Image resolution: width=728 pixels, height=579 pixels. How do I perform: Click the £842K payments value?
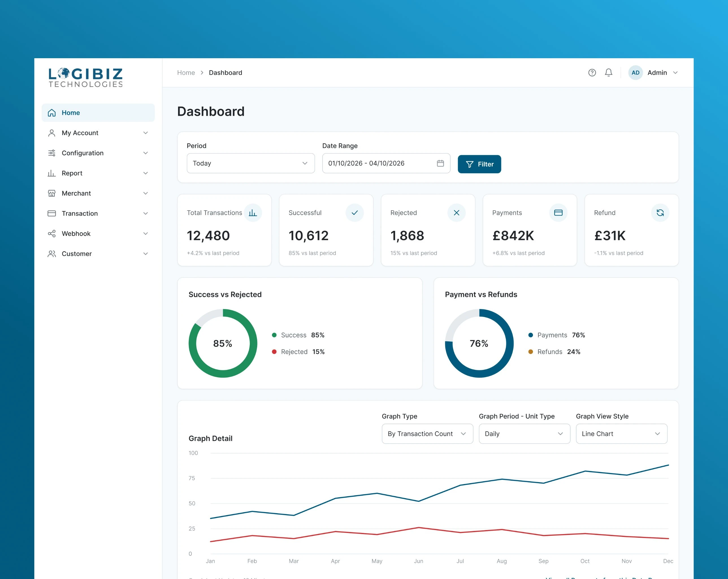coord(513,236)
